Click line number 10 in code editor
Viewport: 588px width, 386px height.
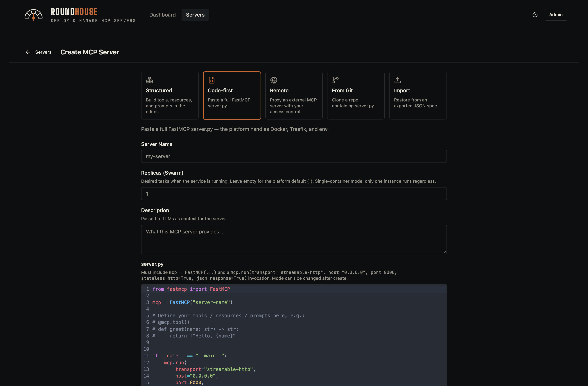coord(146,349)
